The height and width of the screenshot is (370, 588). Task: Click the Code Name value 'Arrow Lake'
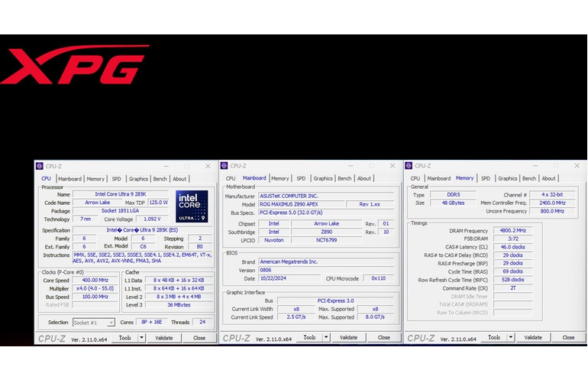coord(98,203)
